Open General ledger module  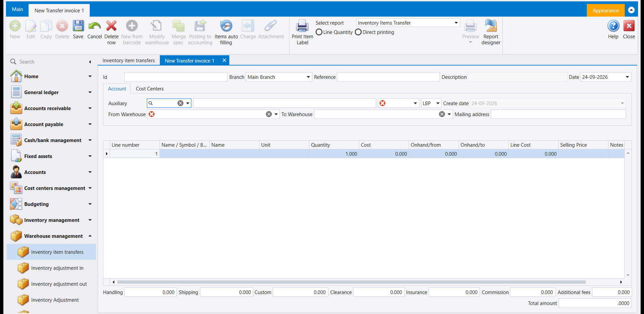coord(51,92)
